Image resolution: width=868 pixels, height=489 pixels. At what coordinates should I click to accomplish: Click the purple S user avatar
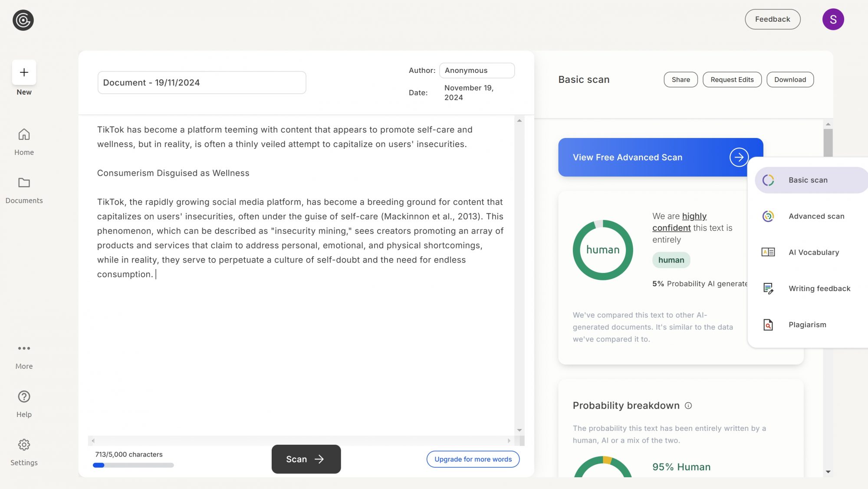(833, 20)
